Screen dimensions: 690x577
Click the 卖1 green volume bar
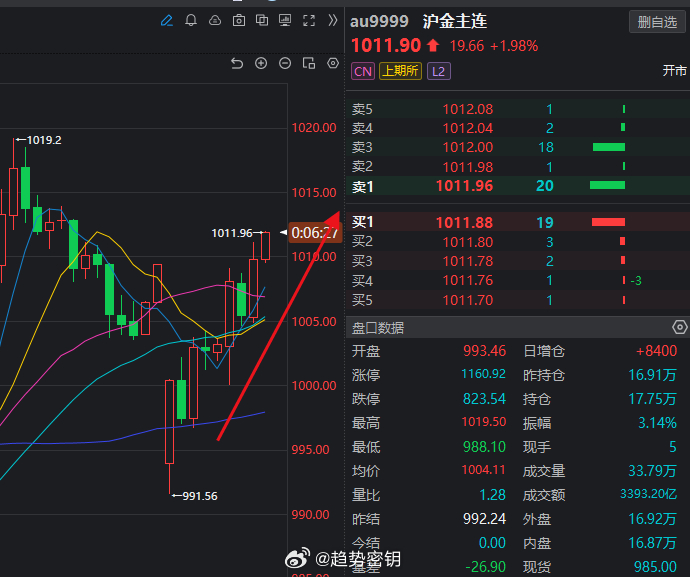pyautogui.click(x=607, y=185)
